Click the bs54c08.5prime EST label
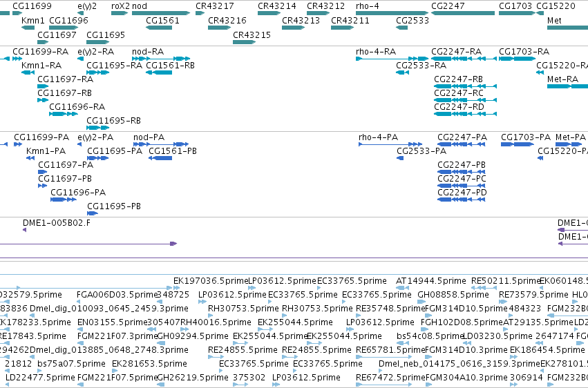The width and height of the screenshot is (588, 388). pos(430,336)
